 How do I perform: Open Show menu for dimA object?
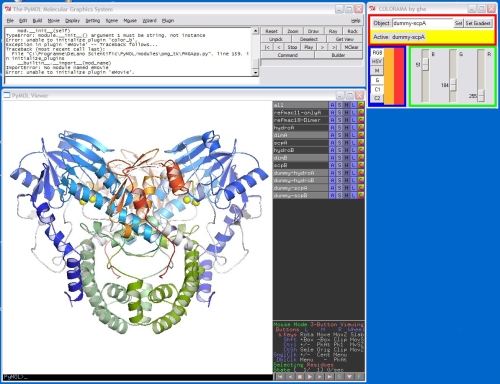[x=339, y=135]
